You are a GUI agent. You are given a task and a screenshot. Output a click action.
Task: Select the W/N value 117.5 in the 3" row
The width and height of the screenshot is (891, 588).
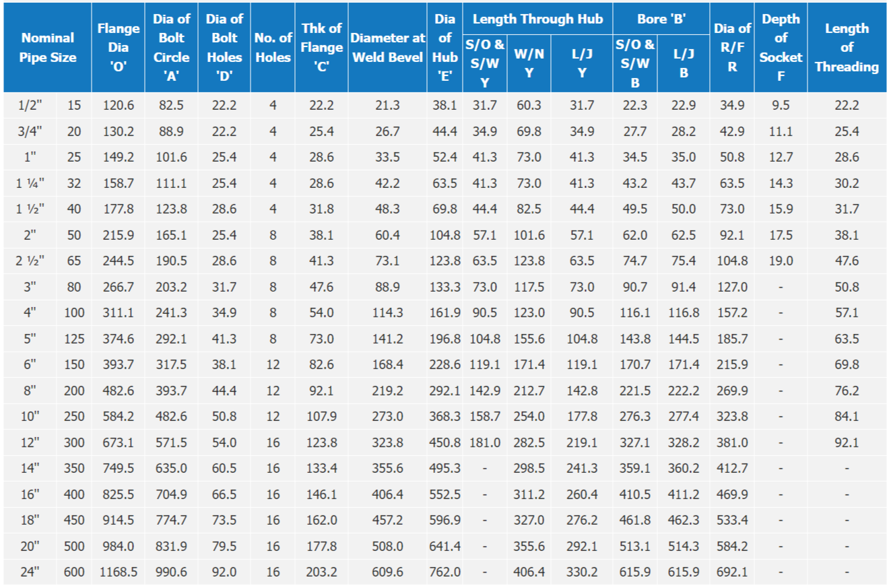pyautogui.click(x=529, y=287)
